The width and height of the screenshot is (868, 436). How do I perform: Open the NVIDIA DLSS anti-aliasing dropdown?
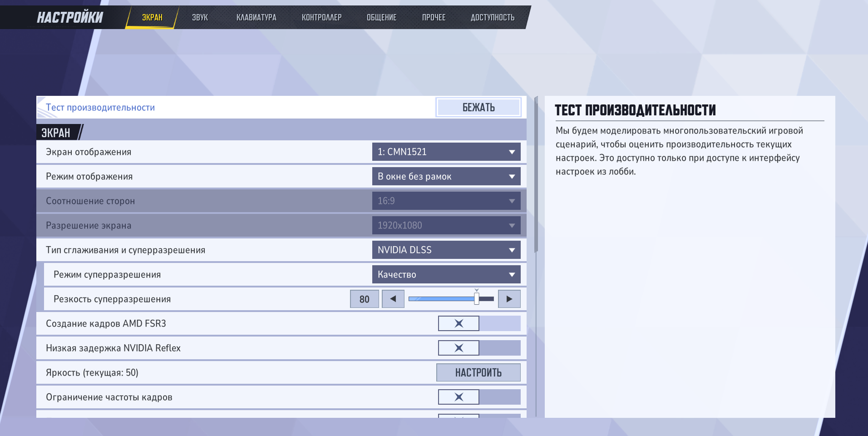(x=446, y=250)
